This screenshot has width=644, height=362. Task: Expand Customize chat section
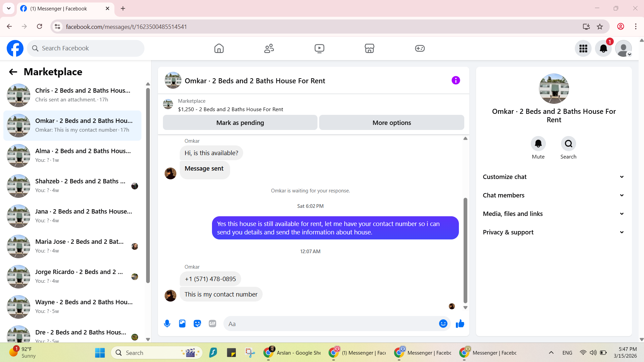pyautogui.click(x=554, y=177)
